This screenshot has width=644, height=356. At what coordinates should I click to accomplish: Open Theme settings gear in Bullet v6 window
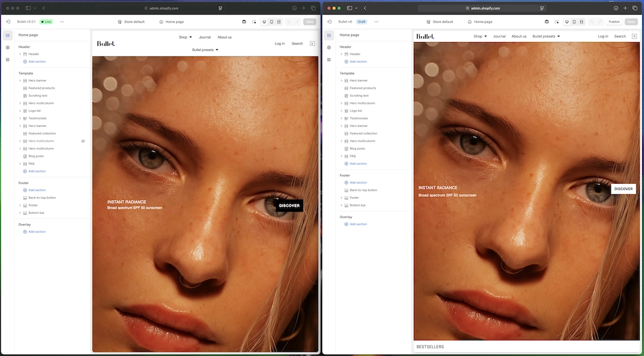[329, 48]
